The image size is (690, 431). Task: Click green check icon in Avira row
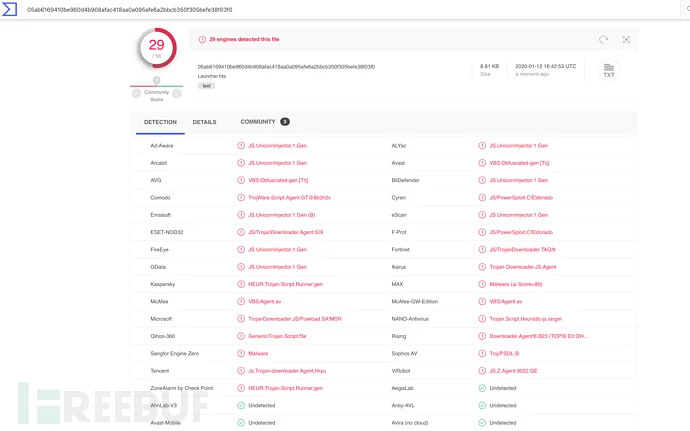[x=482, y=423]
